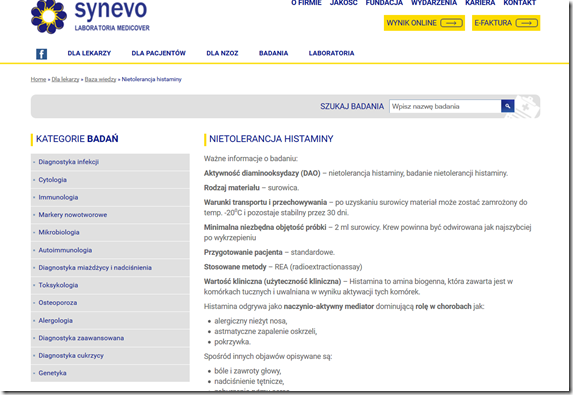This screenshot has width=573, height=395.
Task: Open the Facebook icon link
Action: (41, 54)
